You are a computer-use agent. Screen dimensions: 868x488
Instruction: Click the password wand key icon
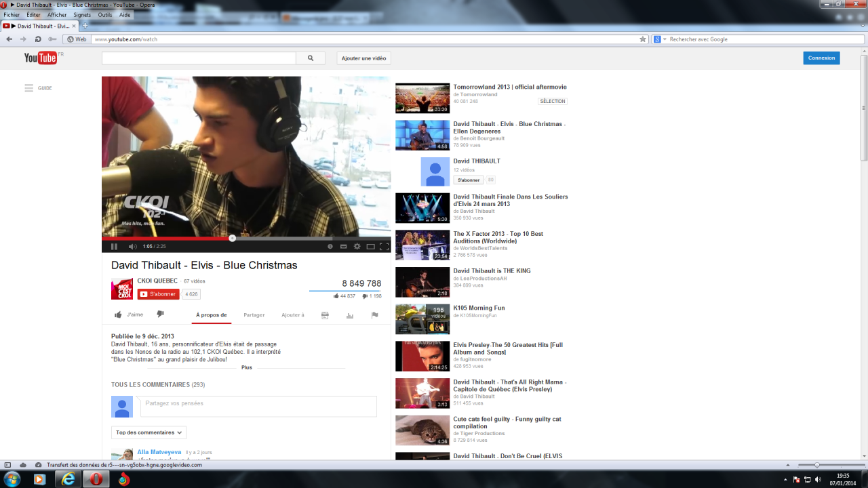pyautogui.click(x=52, y=39)
